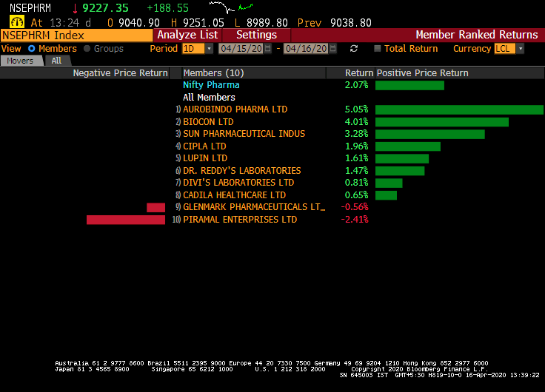Open the Currency LCL dropdown

509,49
